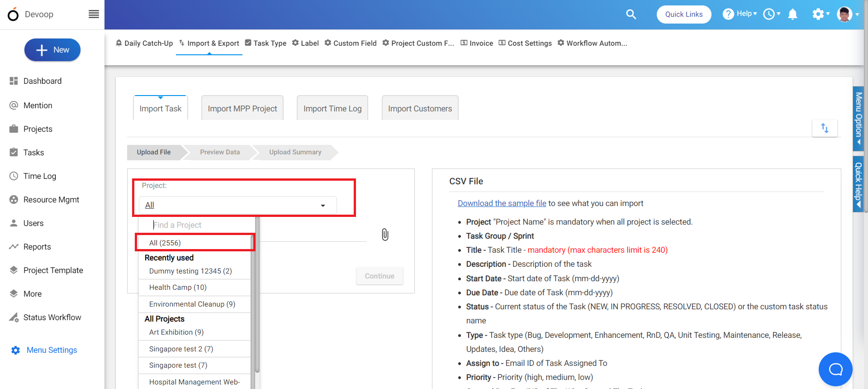Click the Dashboard sidebar icon
The width and height of the screenshot is (868, 389).
coord(14,81)
